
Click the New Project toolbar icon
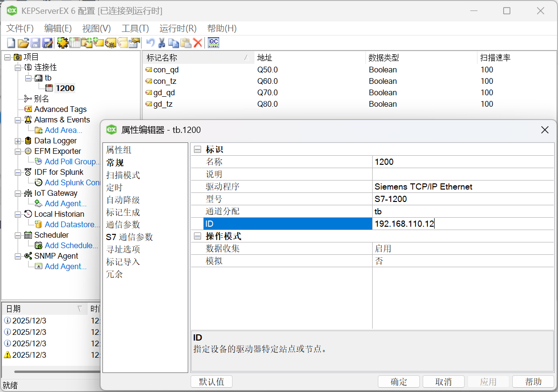11,43
